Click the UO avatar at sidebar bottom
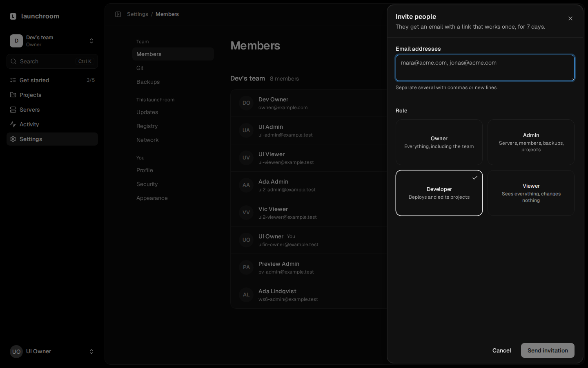The width and height of the screenshot is (588, 368). tap(16, 352)
